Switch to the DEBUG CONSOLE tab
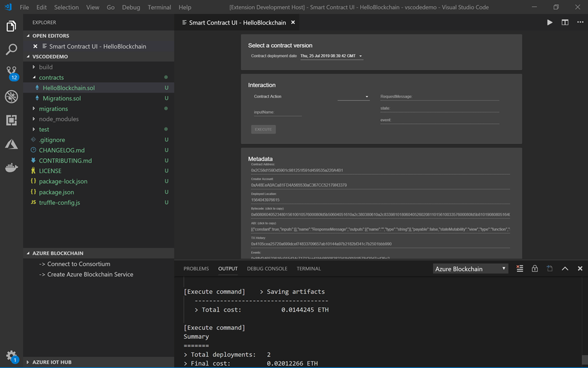Screen dimensions: 588x368 click(267, 268)
